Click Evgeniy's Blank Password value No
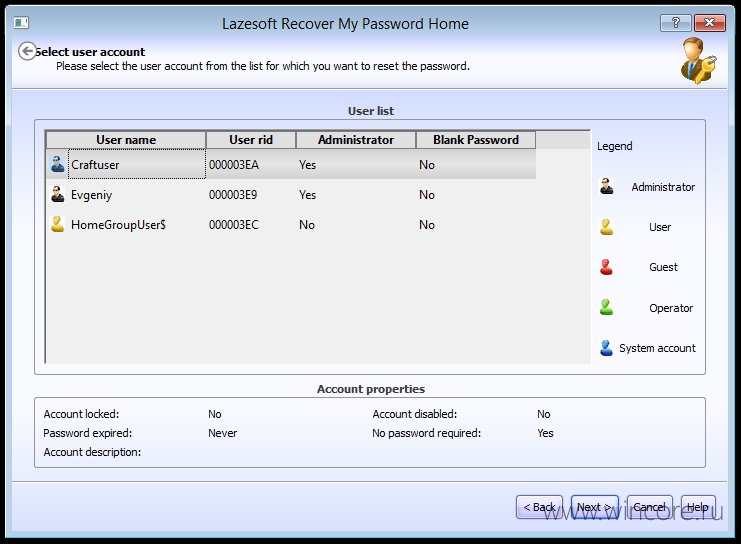741x544 pixels. pyautogui.click(x=427, y=195)
